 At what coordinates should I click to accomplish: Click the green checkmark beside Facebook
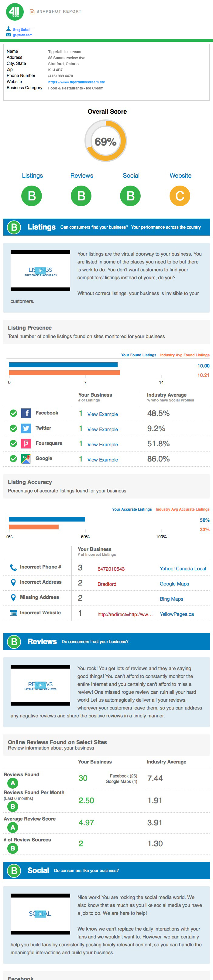click(x=13, y=413)
